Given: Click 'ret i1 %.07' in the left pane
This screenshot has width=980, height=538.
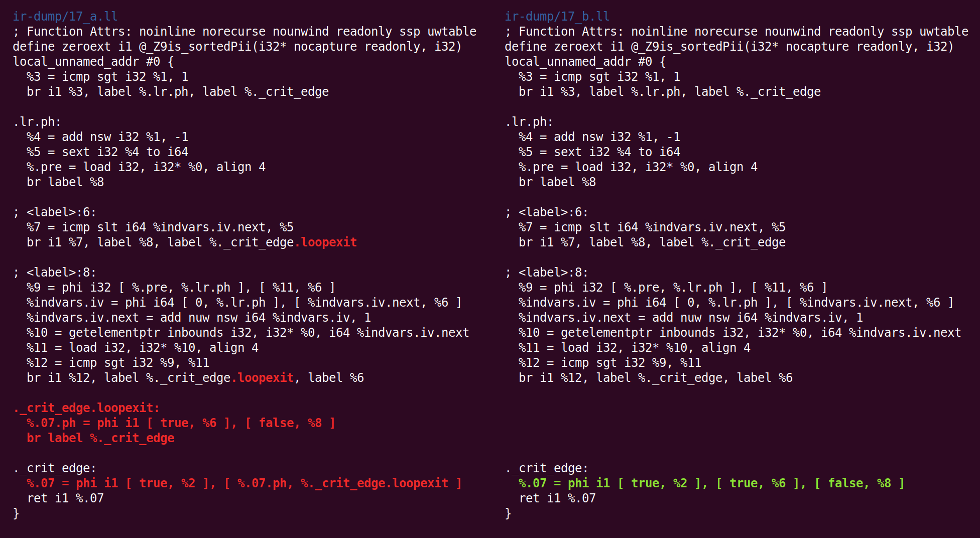Looking at the screenshot, I should pos(65,498).
